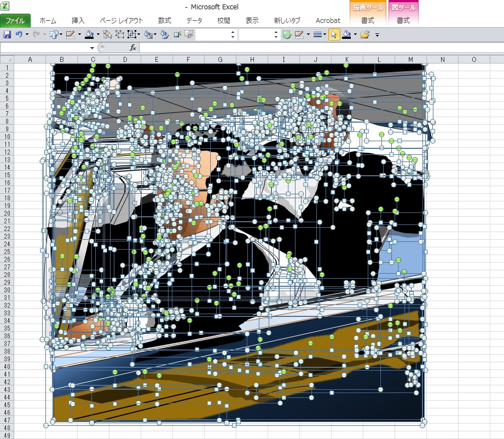
Task: Expand the line weight dropdown arrow
Action: [x=325, y=34]
